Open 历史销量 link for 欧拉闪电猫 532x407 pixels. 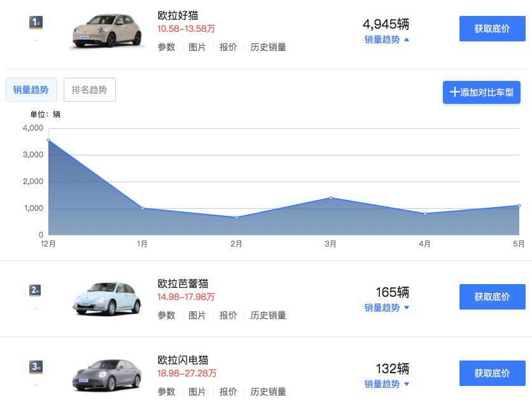[268, 392]
